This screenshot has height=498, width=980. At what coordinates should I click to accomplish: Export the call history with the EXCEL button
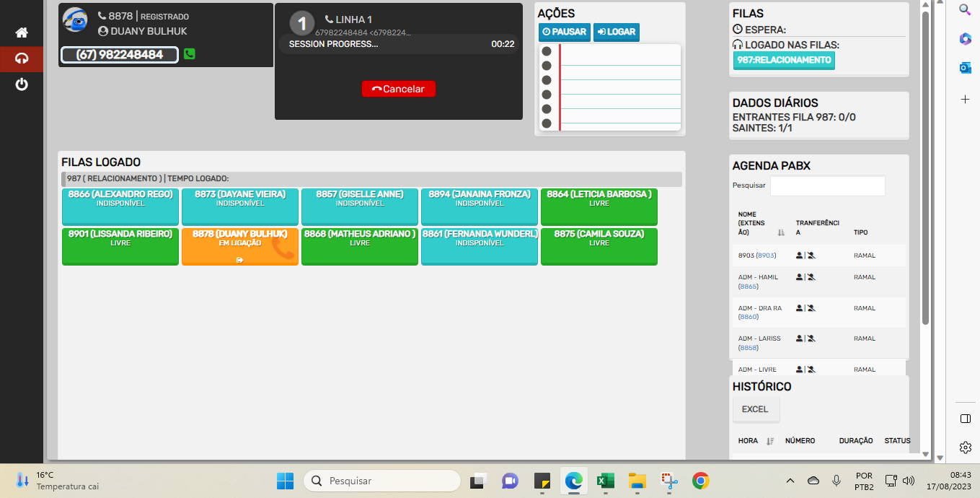click(756, 409)
